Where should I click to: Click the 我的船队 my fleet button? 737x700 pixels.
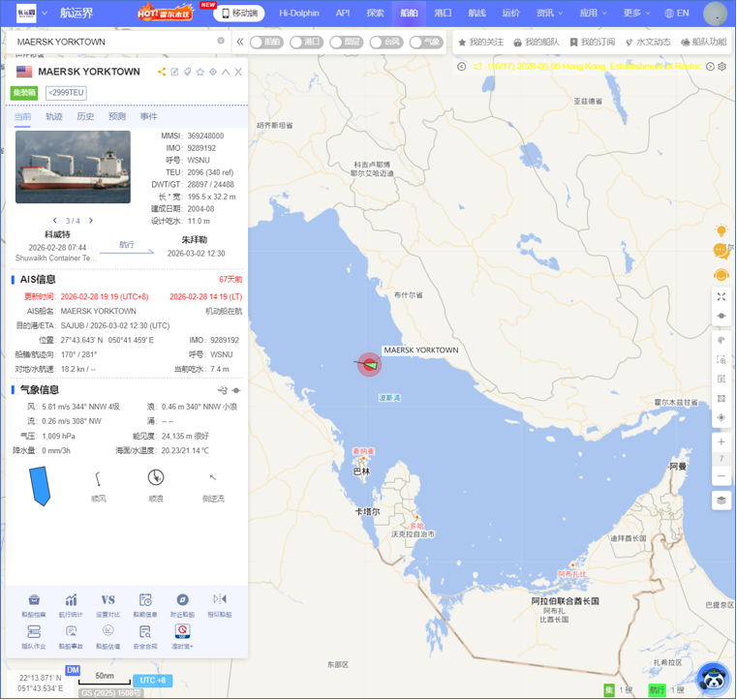pyautogui.click(x=537, y=43)
